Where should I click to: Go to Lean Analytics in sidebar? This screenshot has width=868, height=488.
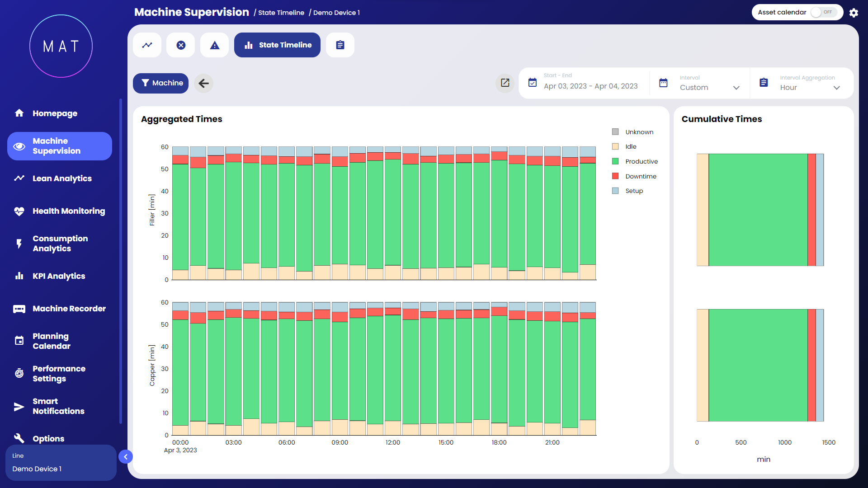[x=62, y=178]
